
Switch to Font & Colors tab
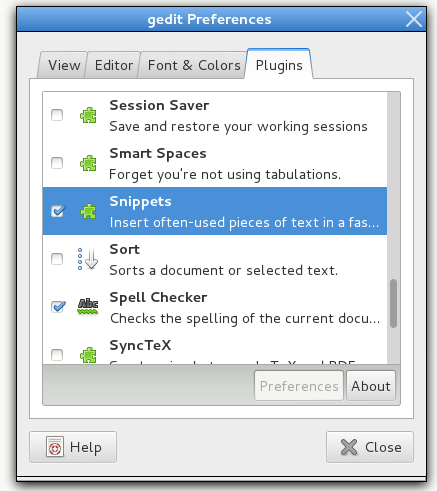coord(194,65)
